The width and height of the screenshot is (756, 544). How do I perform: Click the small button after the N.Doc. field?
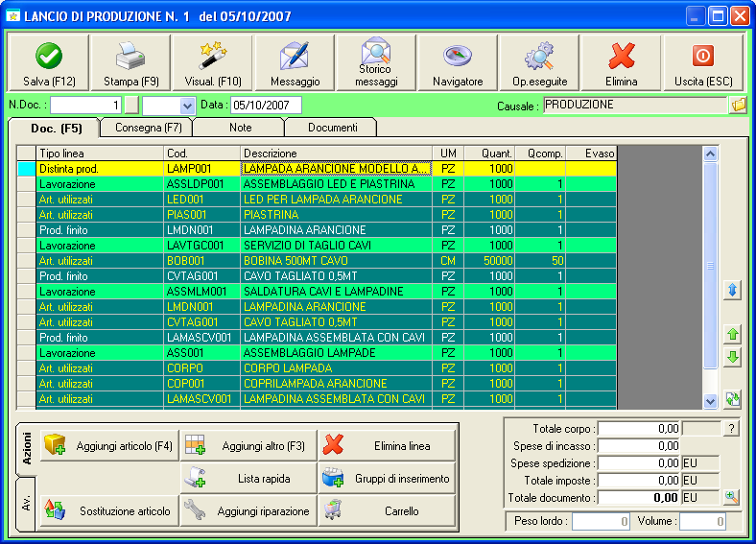pos(131,106)
